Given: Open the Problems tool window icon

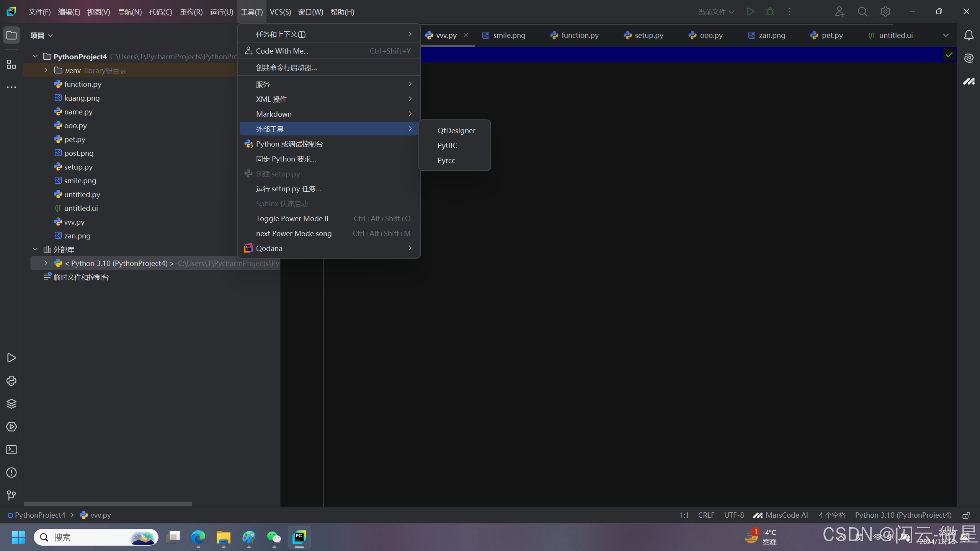Looking at the screenshot, I should point(11,473).
